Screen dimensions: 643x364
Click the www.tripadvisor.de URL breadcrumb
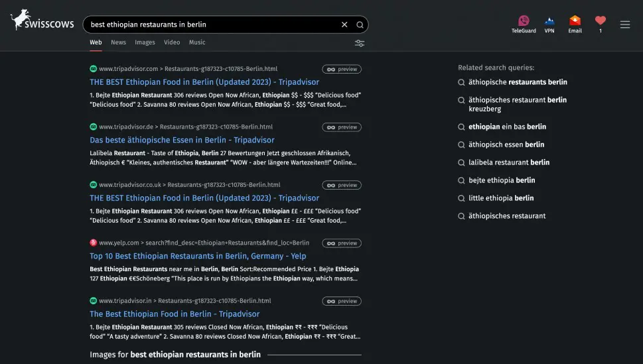pos(185,127)
